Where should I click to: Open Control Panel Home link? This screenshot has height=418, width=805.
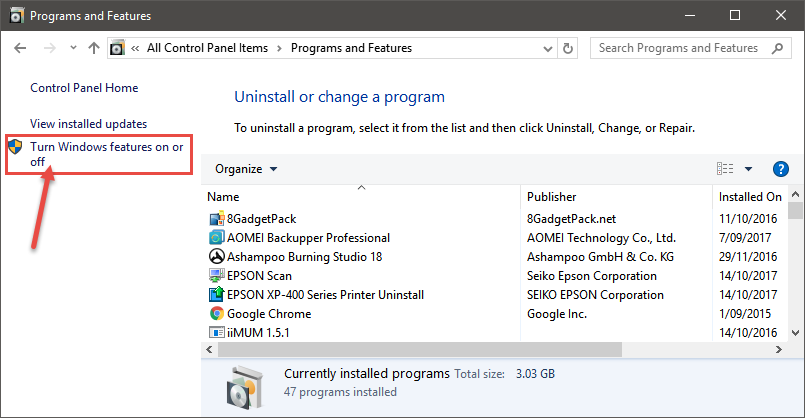tap(84, 88)
